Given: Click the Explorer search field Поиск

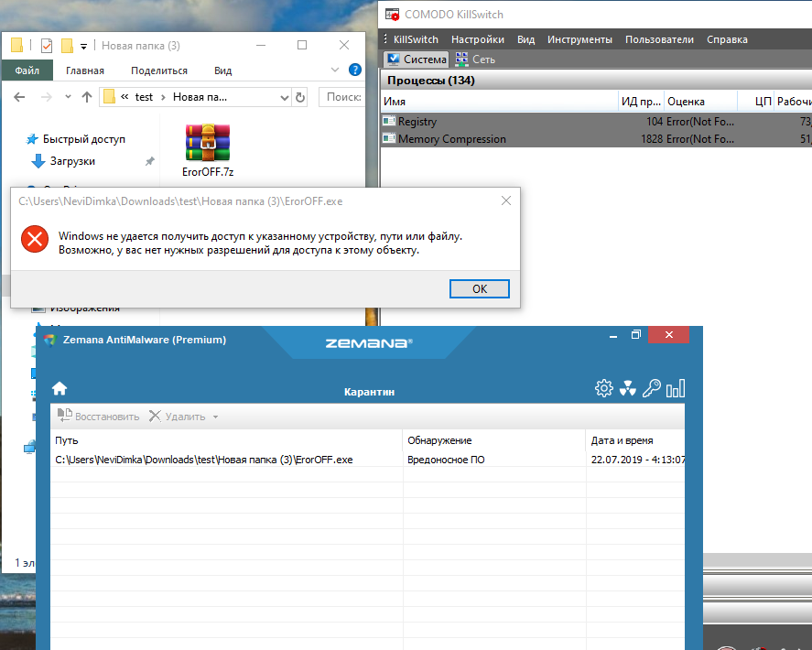Looking at the screenshot, I should 341,97.
